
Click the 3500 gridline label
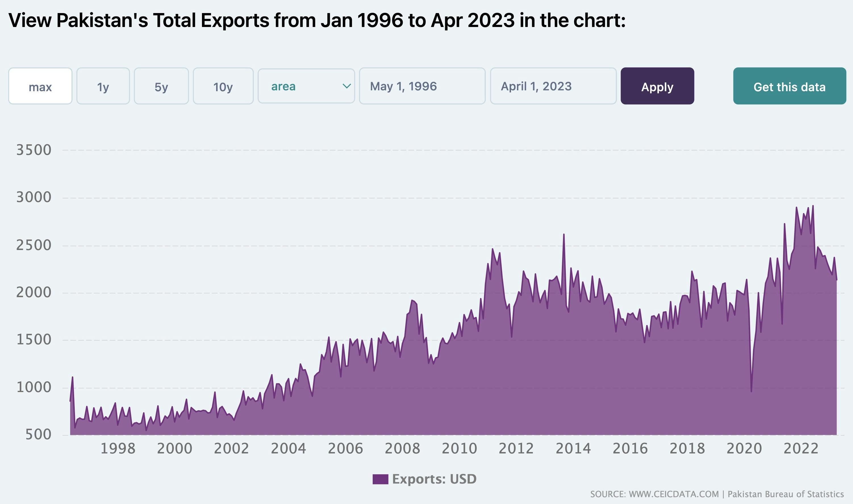34,149
